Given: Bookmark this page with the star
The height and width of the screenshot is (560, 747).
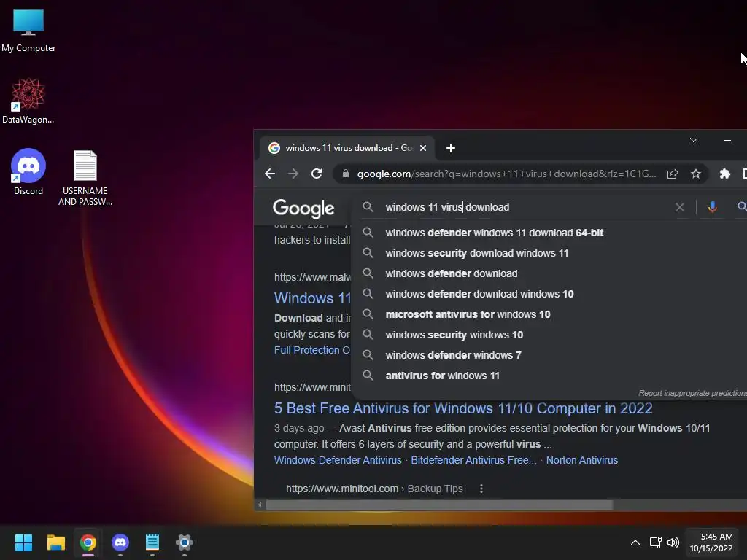Looking at the screenshot, I should coord(695,174).
